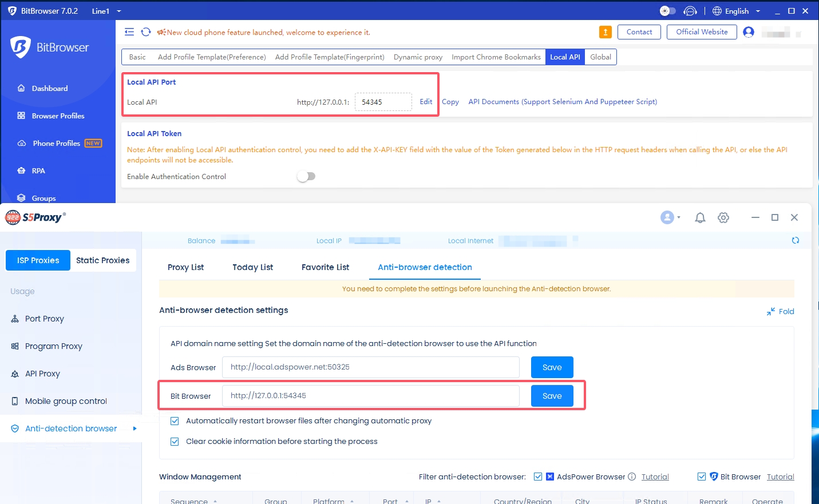819x504 pixels.
Task: Click the orange upgrade arrow icon
Action: tap(605, 32)
